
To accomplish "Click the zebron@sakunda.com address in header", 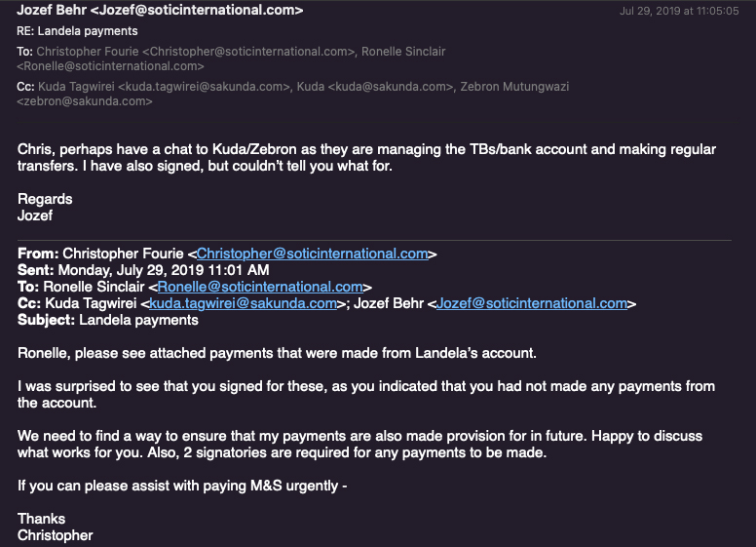I will pos(85,101).
